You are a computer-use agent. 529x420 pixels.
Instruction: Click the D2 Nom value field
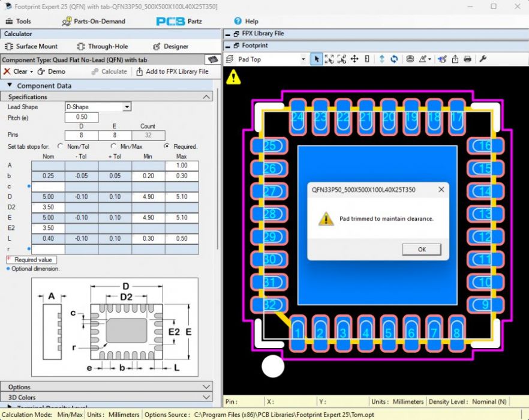tap(48, 207)
